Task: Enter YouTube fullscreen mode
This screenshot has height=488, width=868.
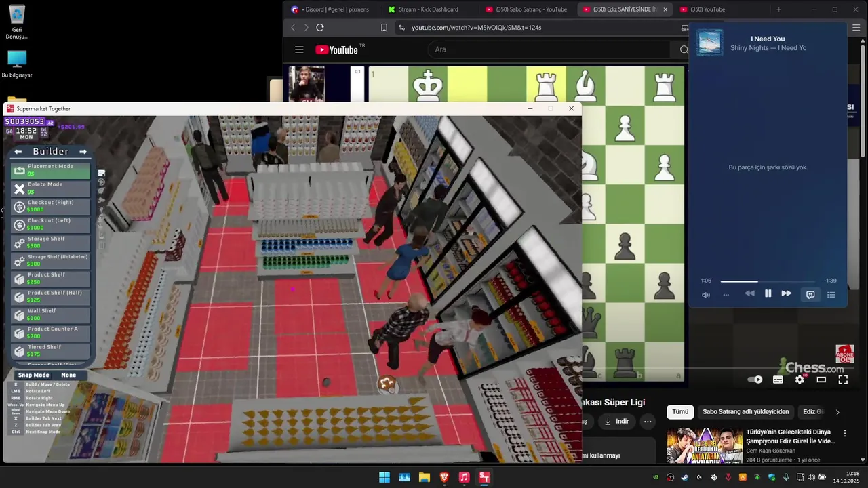Action: pos(843,380)
